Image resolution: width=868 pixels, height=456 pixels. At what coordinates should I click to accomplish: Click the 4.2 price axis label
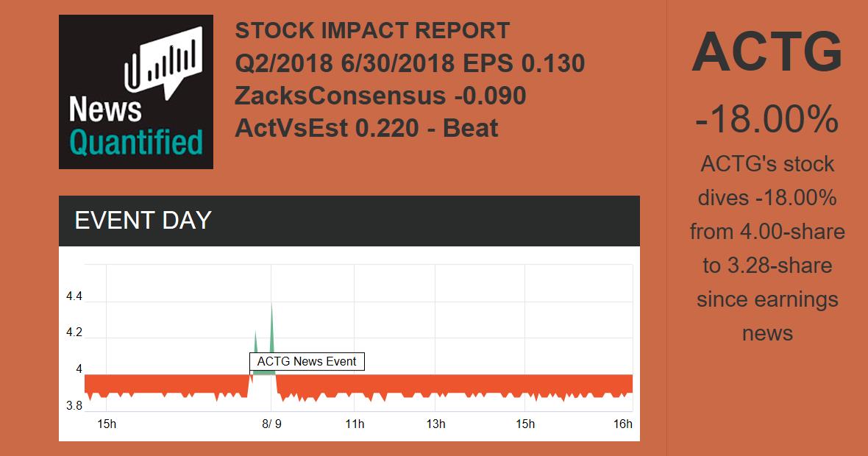pyautogui.click(x=74, y=332)
